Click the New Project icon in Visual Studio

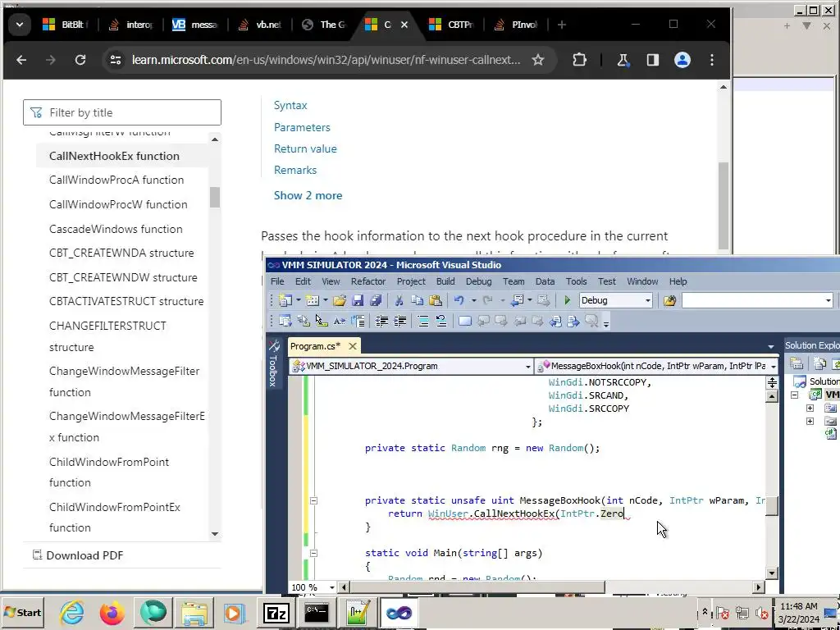point(285,300)
